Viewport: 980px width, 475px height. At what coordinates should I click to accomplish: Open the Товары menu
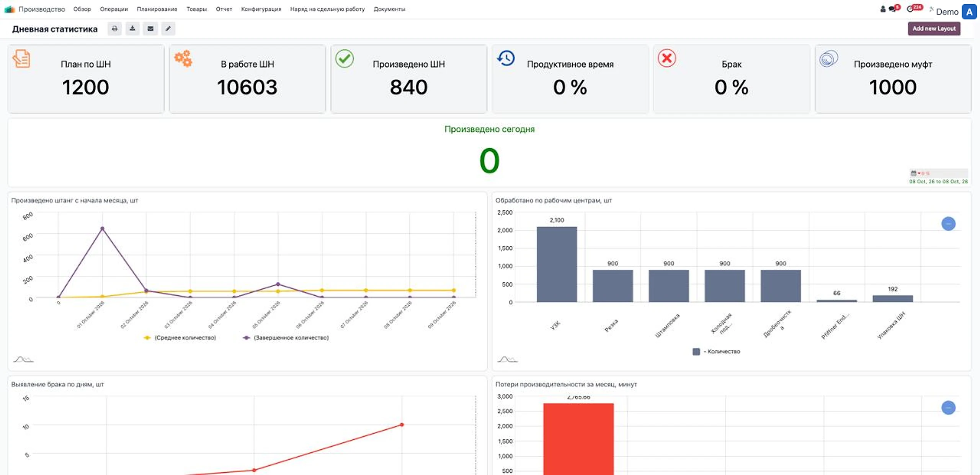[x=197, y=9]
